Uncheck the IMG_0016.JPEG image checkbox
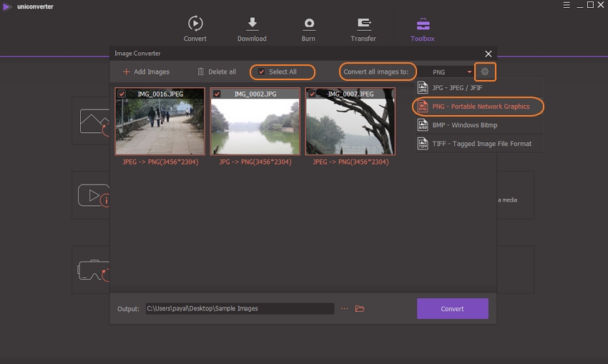 coord(122,94)
